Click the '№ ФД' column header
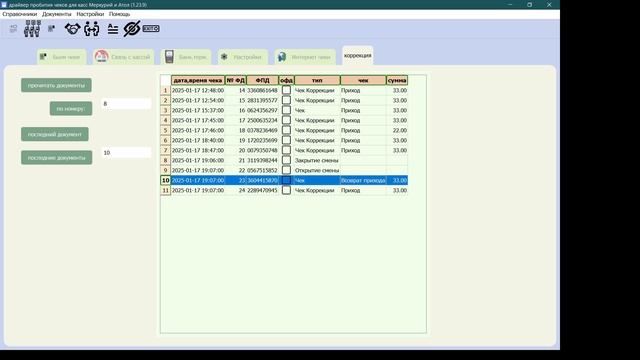Screen dimensions: 640x360 tap(236, 80)
